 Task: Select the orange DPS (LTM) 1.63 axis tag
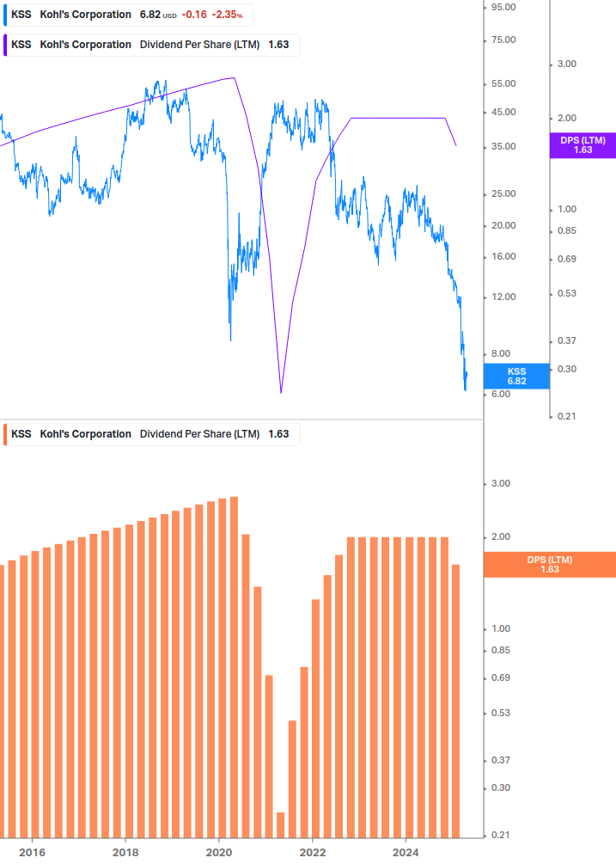[x=549, y=564]
